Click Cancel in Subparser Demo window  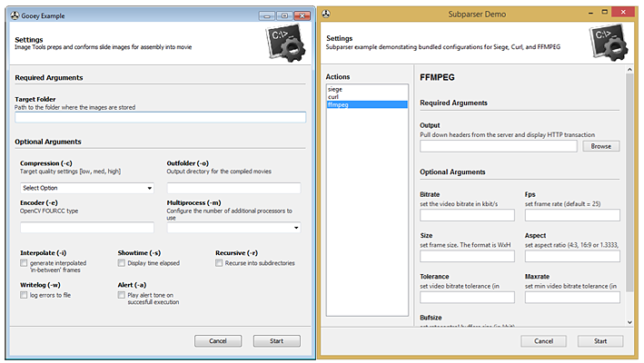click(x=543, y=341)
